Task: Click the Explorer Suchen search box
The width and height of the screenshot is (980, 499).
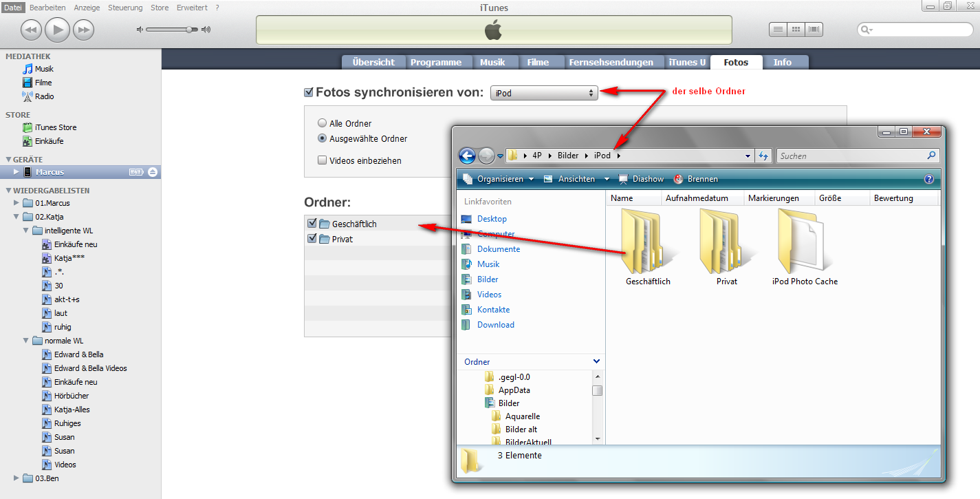Action: click(x=858, y=156)
